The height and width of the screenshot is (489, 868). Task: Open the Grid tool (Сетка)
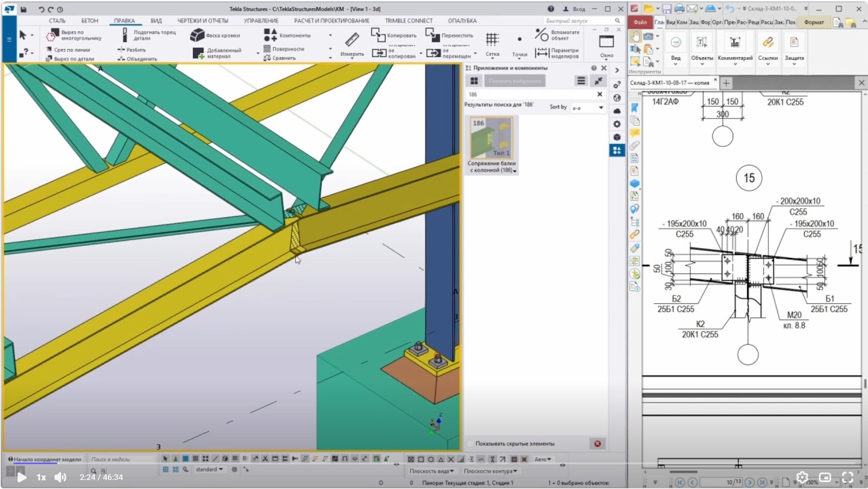click(492, 44)
